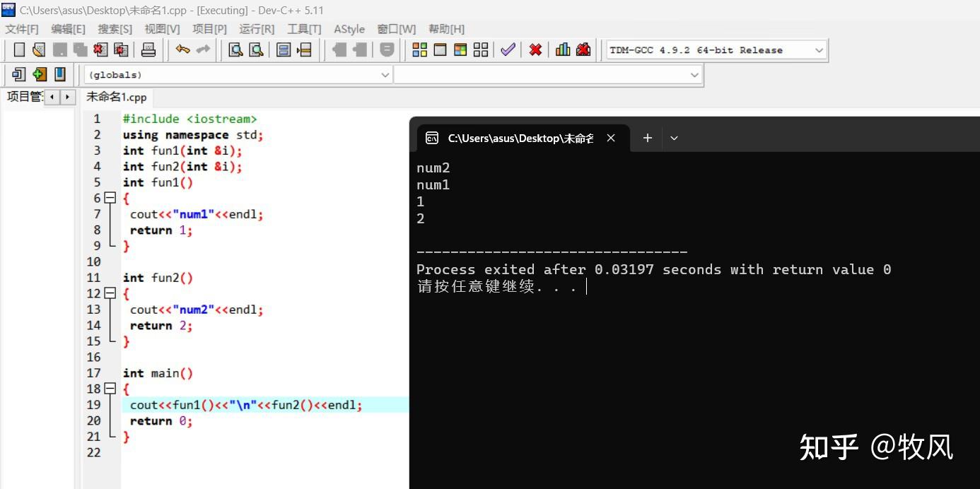980x489 pixels.
Task: Select the 未命名1.cpp editor tab
Action: pyautogui.click(x=115, y=97)
